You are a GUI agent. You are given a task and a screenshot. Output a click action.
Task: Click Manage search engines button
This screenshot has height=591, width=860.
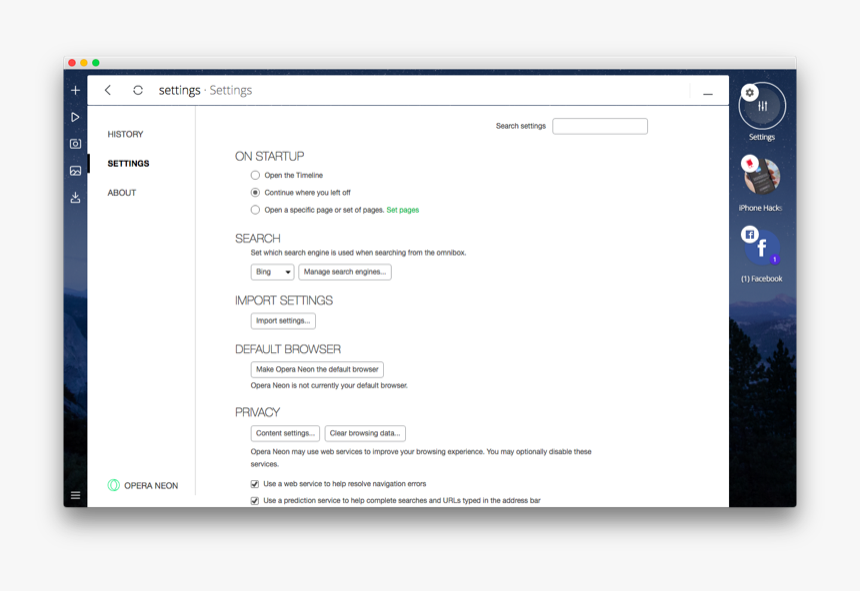pos(345,272)
